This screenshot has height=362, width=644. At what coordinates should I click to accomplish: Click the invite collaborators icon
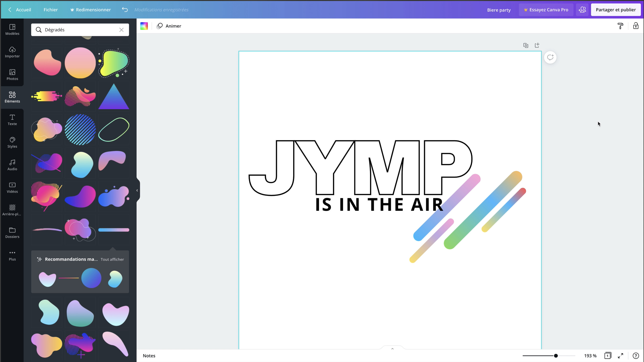click(x=582, y=10)
